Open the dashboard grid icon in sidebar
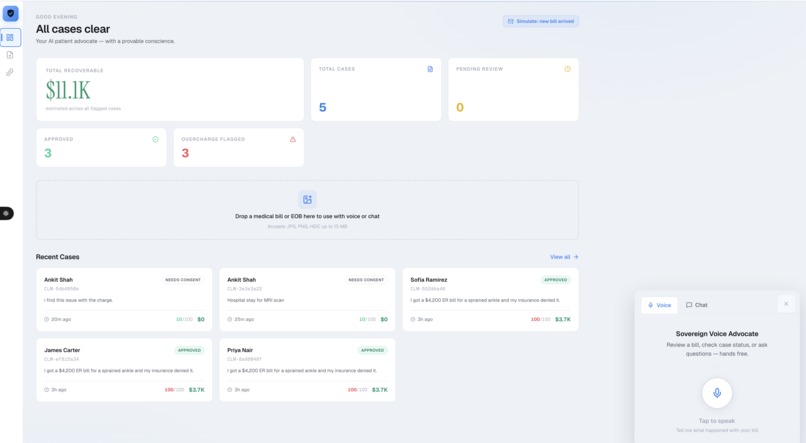The image size is (806, 443). pyautogui.click(x=10, y=38)
